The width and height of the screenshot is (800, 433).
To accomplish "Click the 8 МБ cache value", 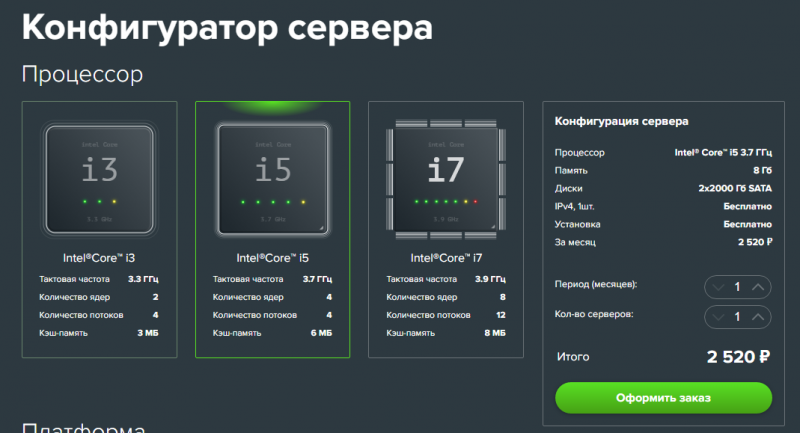I will (494, 333).
